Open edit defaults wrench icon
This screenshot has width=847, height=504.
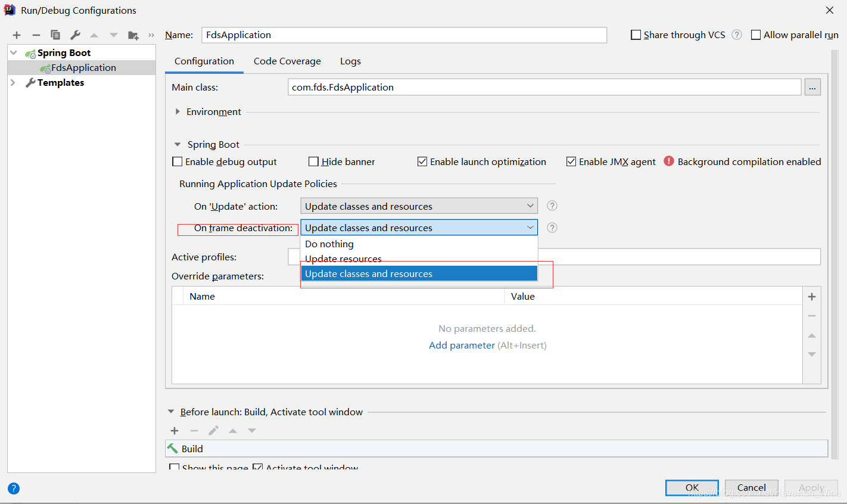point(75,35)
